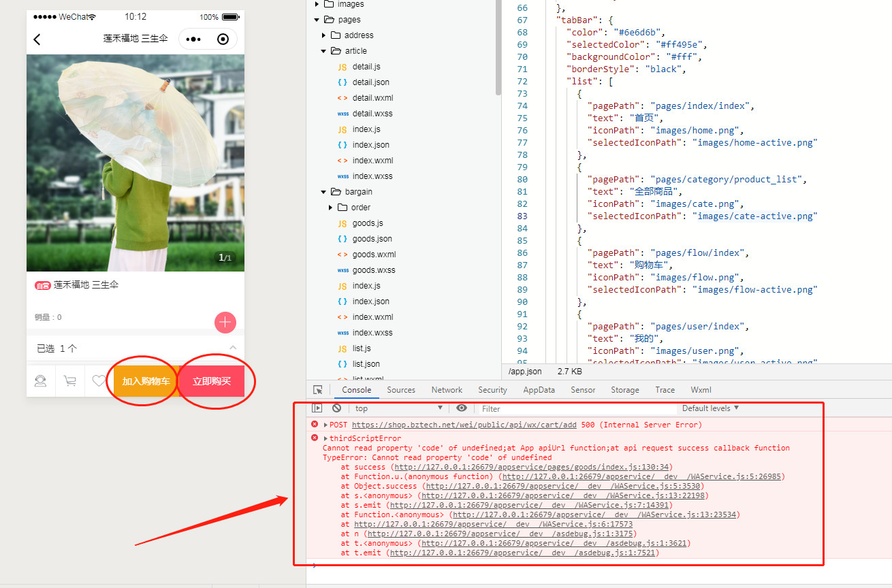
Task: Switch to the Wxml tab
Action: [701, 390]
